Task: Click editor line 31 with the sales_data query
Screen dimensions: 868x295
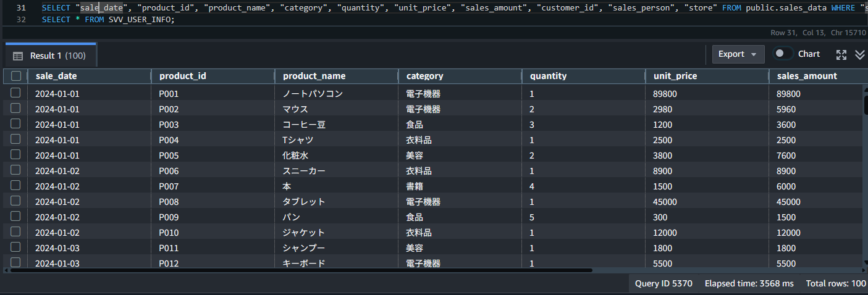Action: coord(454,7)
